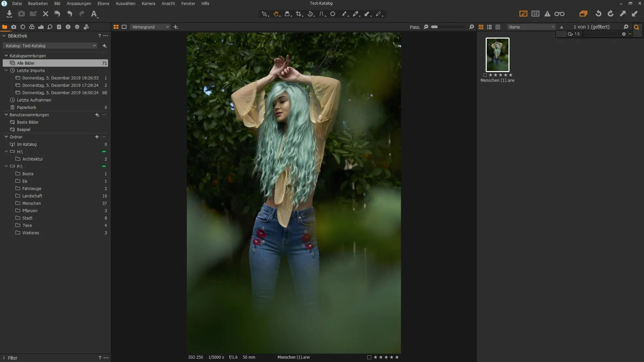Toggle the before/after annotations icon
Screen dimensions: 644x362
coord(523,14)
